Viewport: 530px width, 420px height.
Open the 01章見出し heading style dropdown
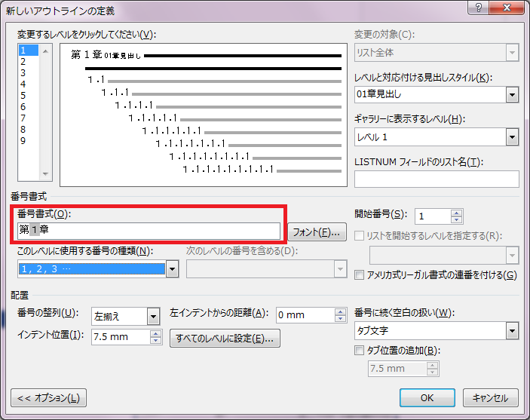tap(512, 95)
